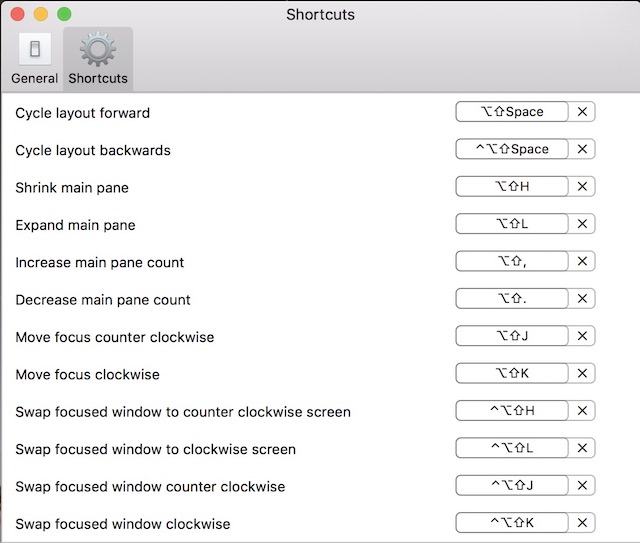Edit the Shrink main pane shortcut field

[512, 187]
